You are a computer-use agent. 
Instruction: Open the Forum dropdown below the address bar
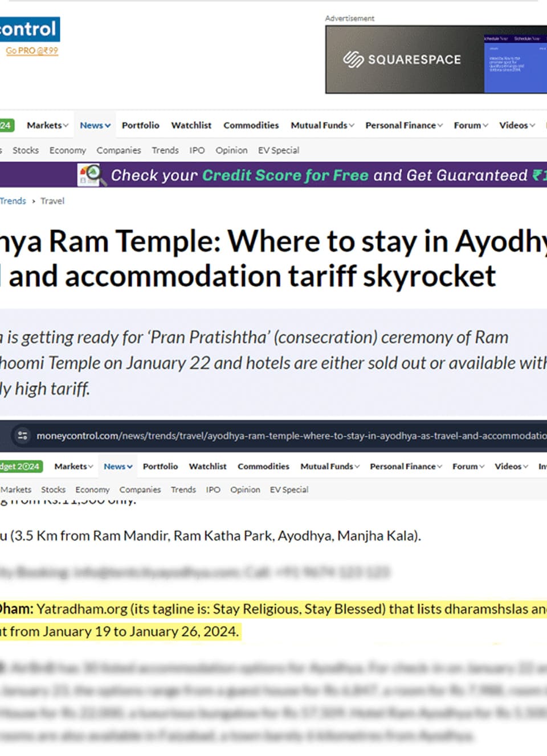coord(468,466)
